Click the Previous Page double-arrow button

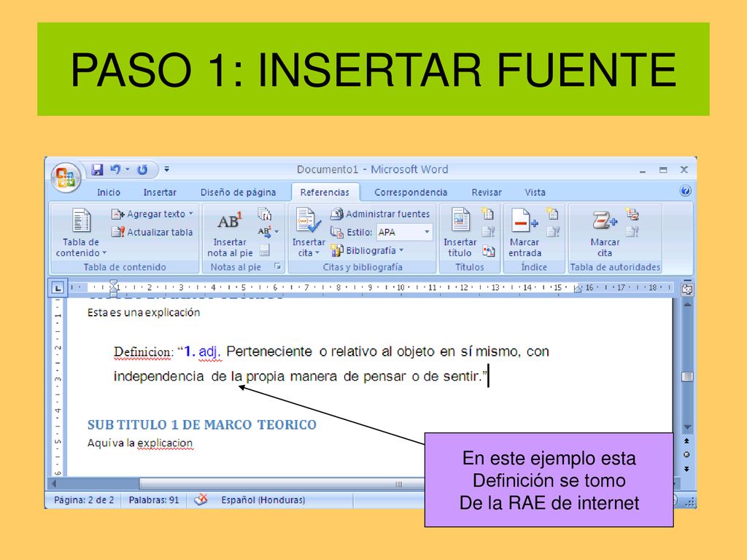tap(686, 441)
